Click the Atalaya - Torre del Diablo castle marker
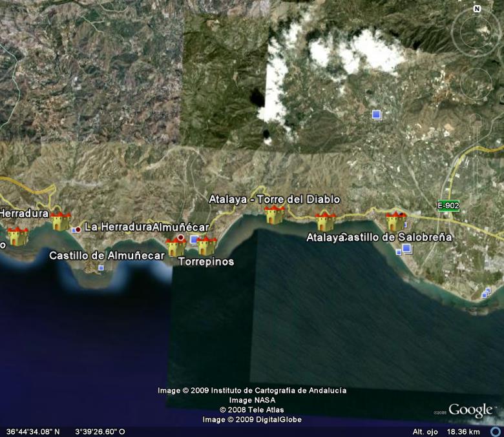 pos(275,214)
